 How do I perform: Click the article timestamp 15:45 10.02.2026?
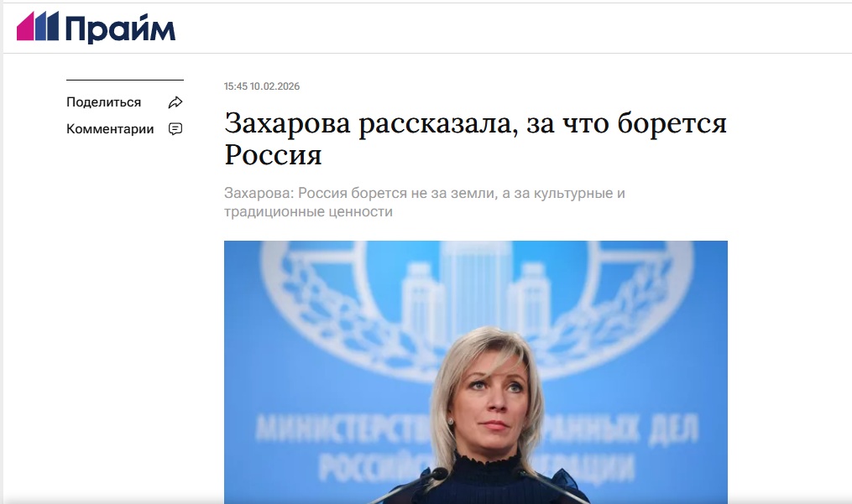262,86
